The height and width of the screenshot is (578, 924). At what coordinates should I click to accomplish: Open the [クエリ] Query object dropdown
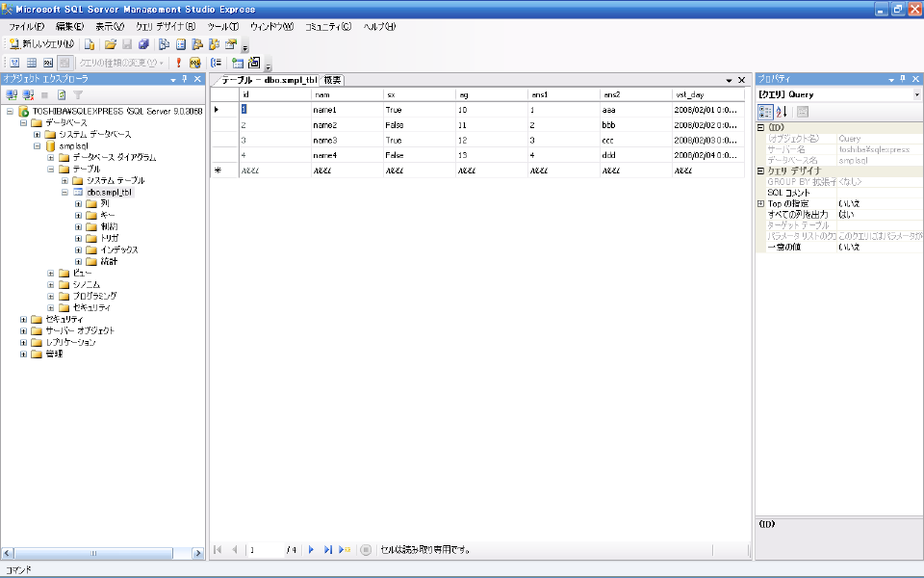(x=917, y=95)
